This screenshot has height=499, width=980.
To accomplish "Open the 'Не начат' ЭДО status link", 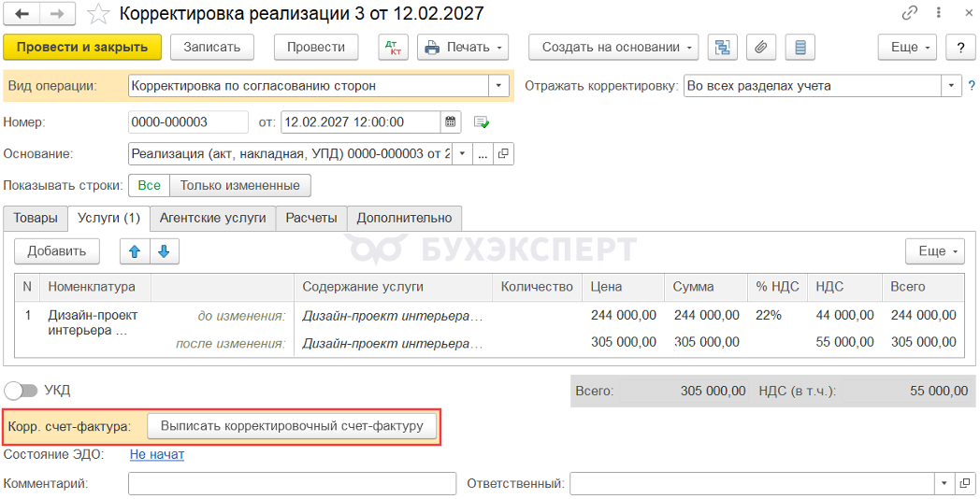I will pyautogui.click(x=157, y=455).
